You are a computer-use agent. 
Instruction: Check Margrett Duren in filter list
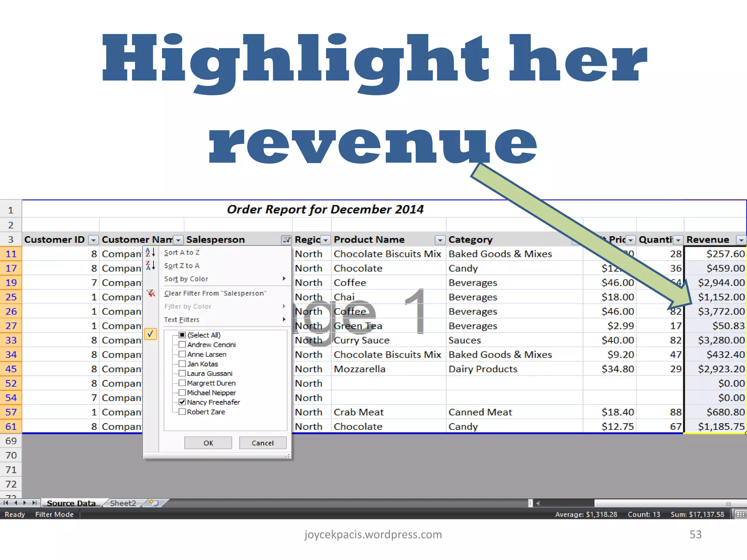tap(182, 383)
